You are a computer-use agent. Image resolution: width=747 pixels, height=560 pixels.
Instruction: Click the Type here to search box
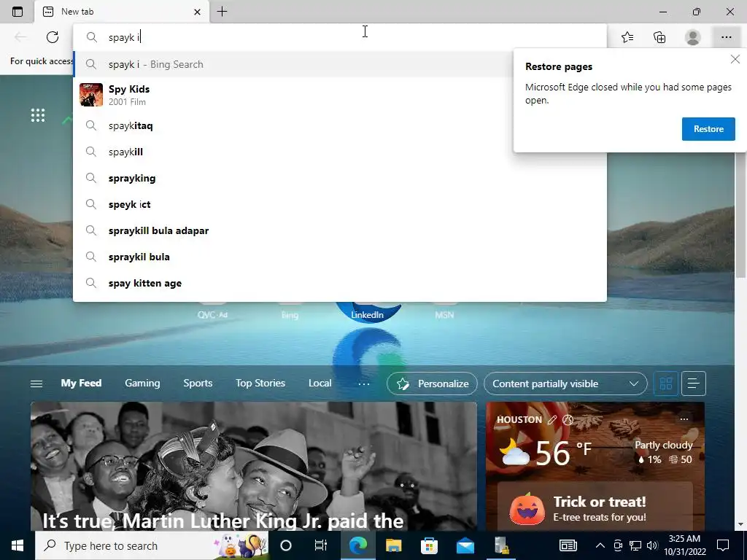152,545
